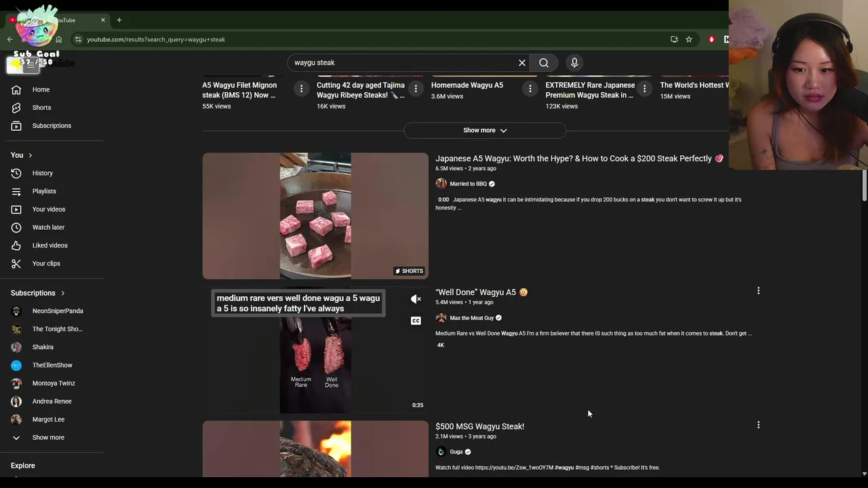Open Andrea Renee subscription
This screenshot has width=868, height=488.
(53, 401)
